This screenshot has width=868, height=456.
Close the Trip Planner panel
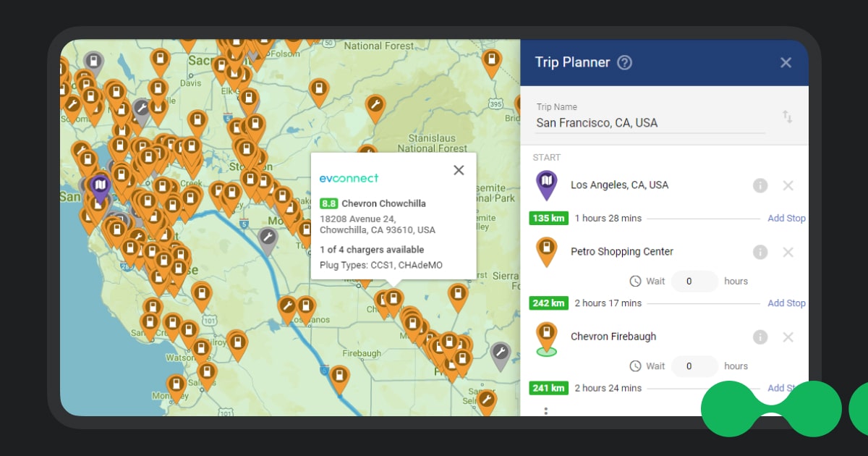coord(786,62)
